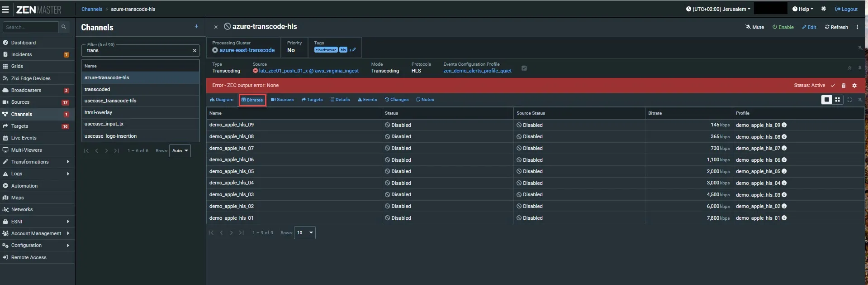Image resolution: width=868 pixels, height=285 pixels.
Task: Open the Events tab
Action: coord(367,100)
